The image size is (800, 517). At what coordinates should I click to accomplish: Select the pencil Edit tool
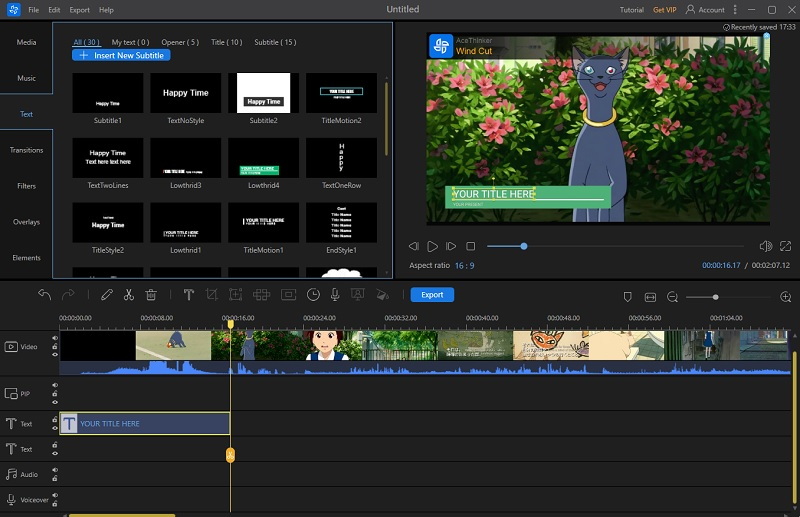pyautogui.click(x=107, y=294)
